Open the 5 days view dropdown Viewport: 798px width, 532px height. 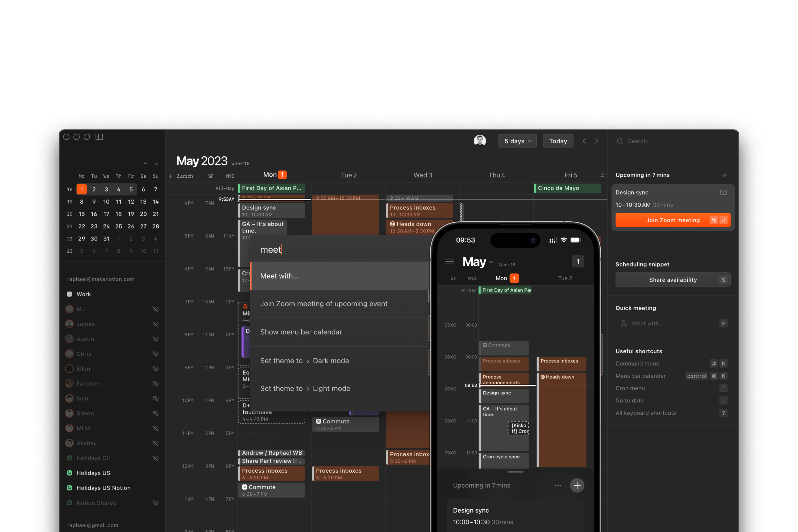pyautogui.click(x=517, y=141)
